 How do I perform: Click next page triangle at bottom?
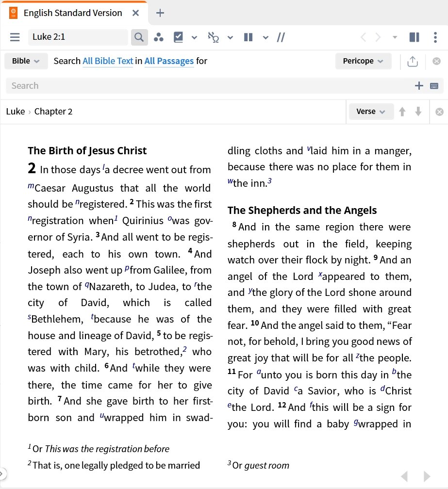coord(427,476)
